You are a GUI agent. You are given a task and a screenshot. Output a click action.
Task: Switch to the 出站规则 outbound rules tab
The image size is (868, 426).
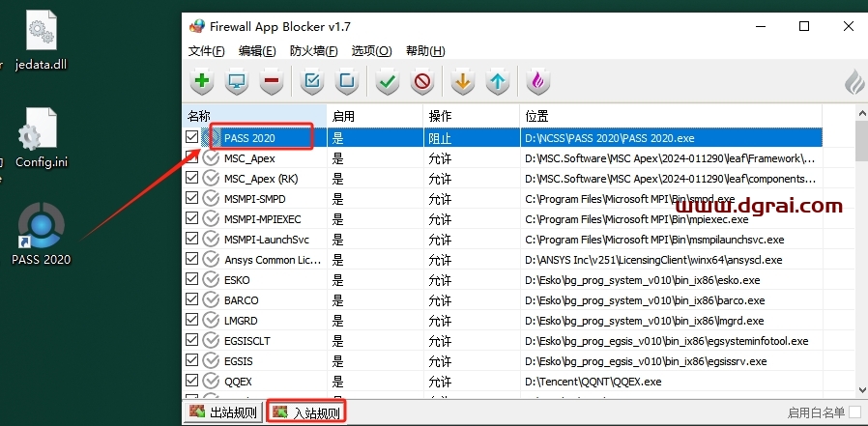point(223,412)
